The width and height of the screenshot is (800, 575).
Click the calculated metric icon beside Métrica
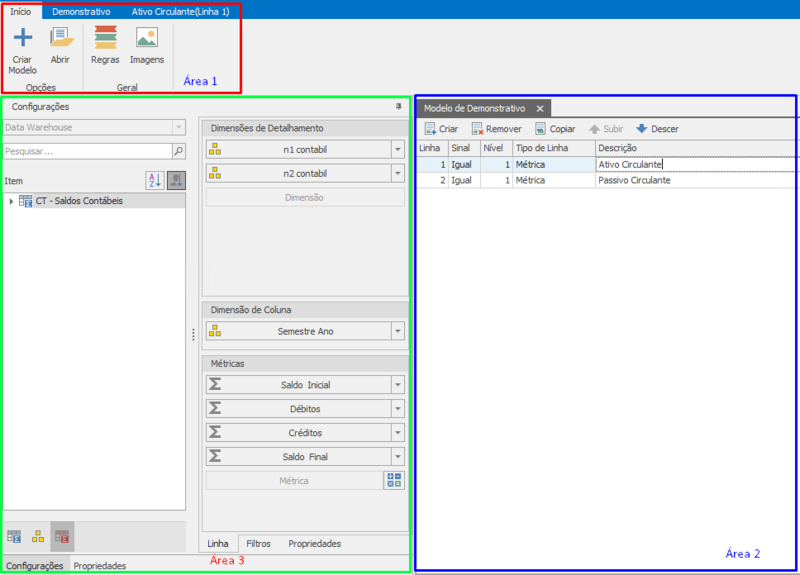click(x=394, y=480)
